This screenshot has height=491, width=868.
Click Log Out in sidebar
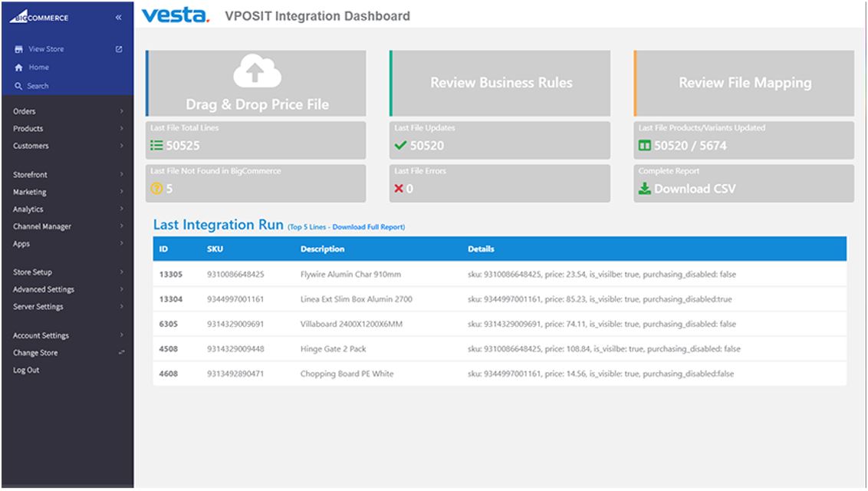tap(26, 371)
